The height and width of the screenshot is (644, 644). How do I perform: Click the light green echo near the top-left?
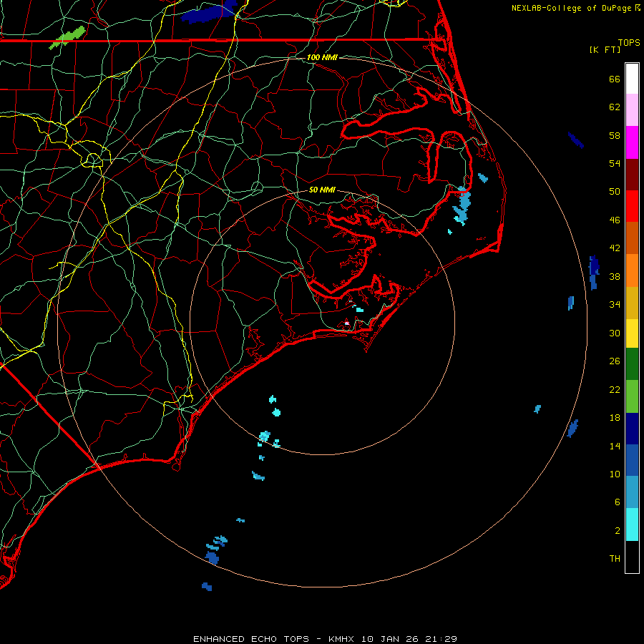point(67,38)
